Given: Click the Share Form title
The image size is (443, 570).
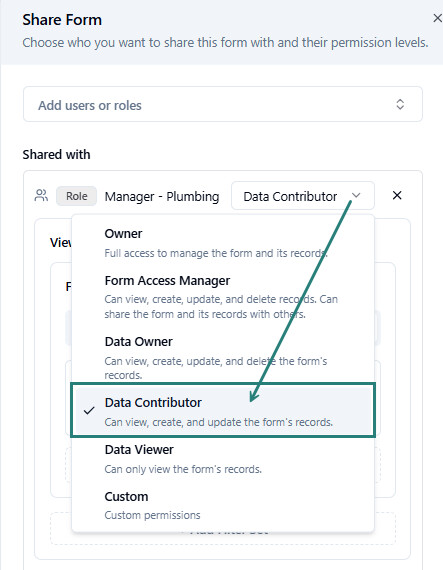Looking at the screenshot, I should point(62,20).
